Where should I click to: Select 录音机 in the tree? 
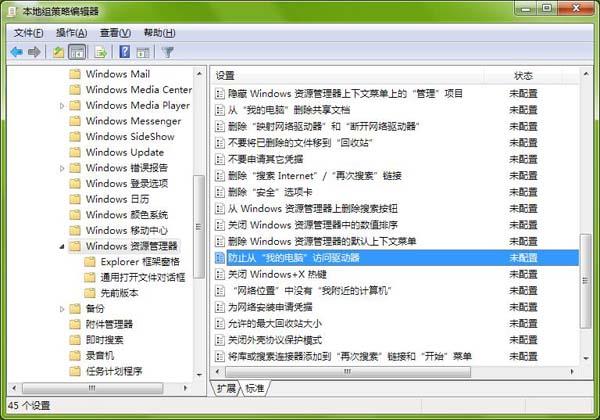(x=99, y=356)
